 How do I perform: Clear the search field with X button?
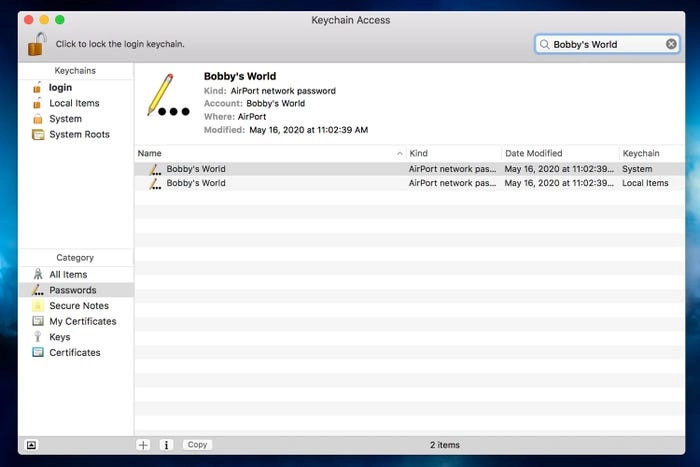pyautogui.click(x=671, y=44)
